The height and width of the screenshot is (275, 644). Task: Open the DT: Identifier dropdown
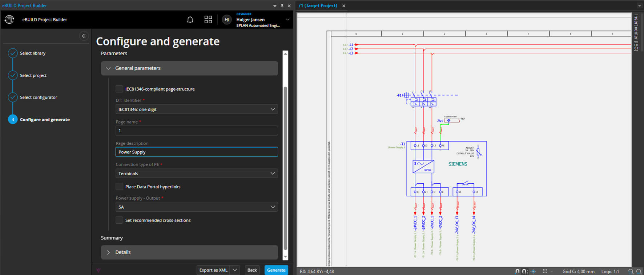point(196,109)
